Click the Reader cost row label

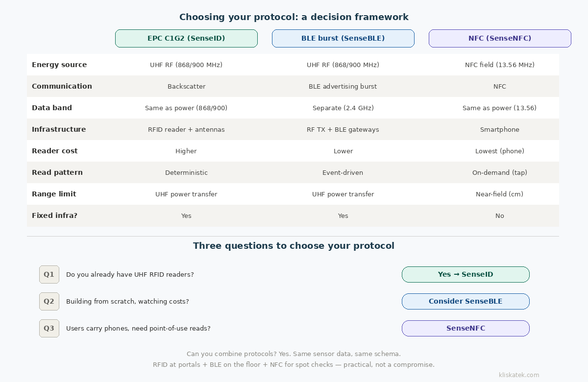[55, 151]
